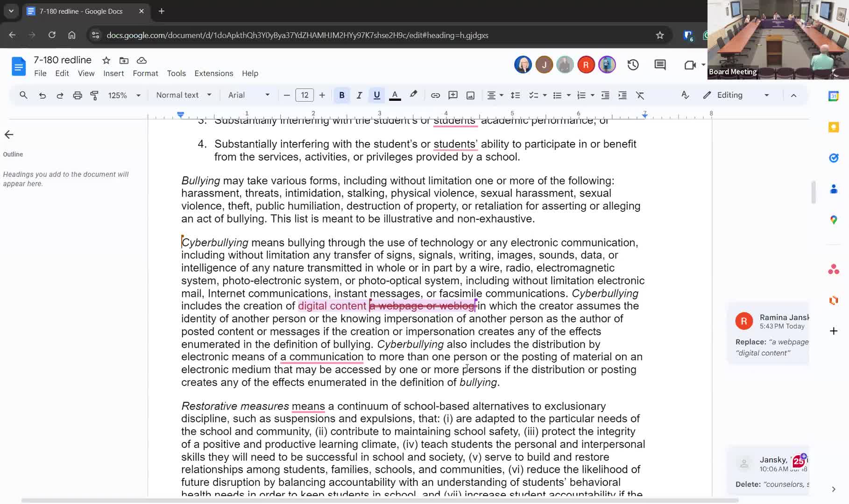Toggle italic formatting

pos(359,95)
